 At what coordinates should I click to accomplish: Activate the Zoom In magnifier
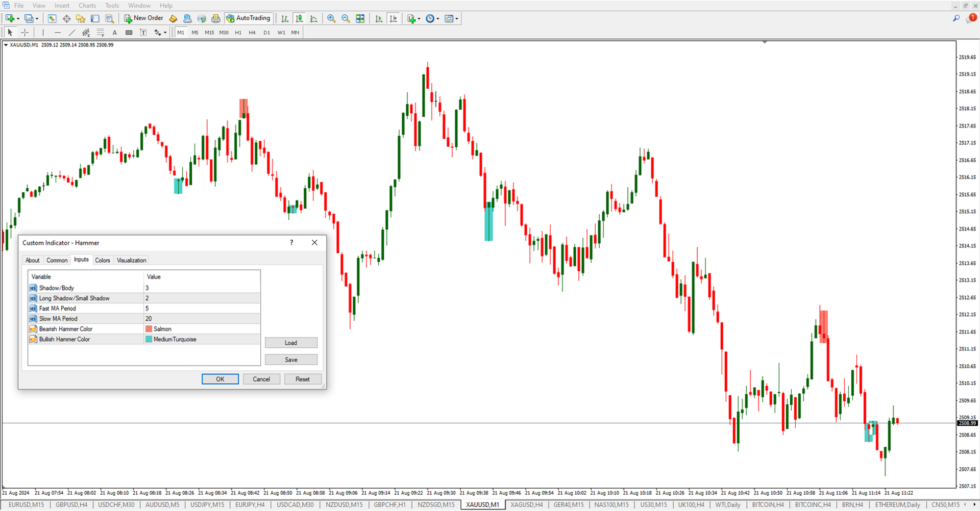tap(331, 18)
